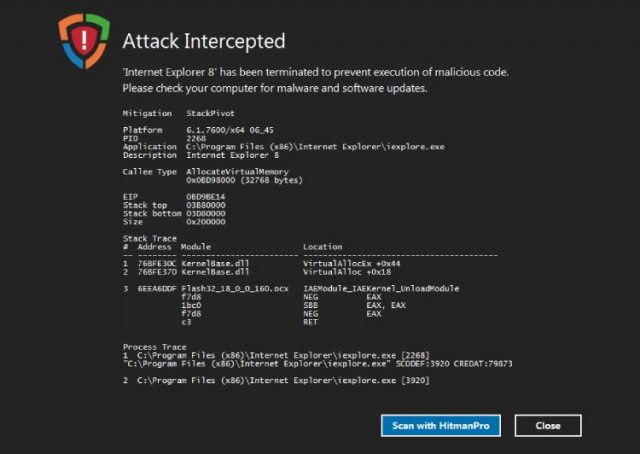
Task: Click the Description Internet Explorer 8 line
Action: (x=201, y=155)
